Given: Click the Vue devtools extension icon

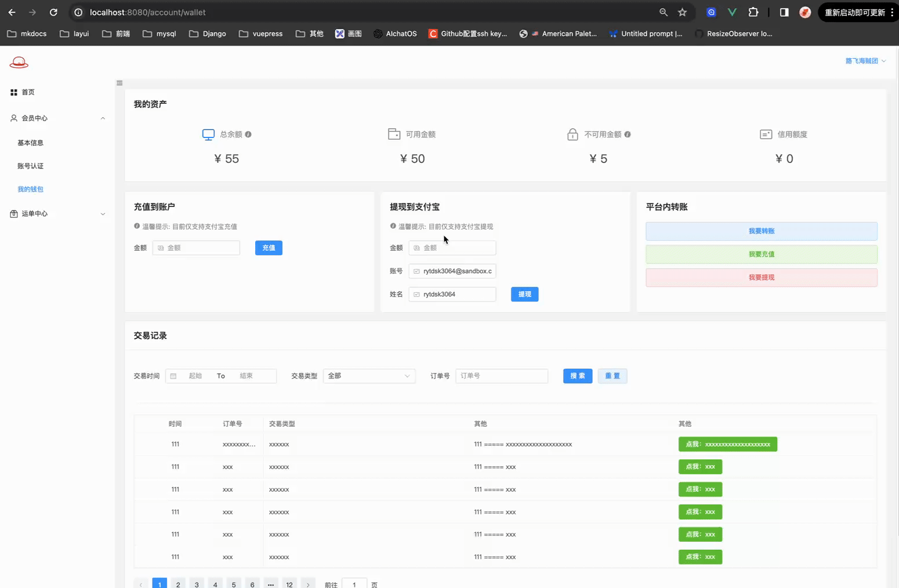Looking at the screenshot, I should (732, 12).
